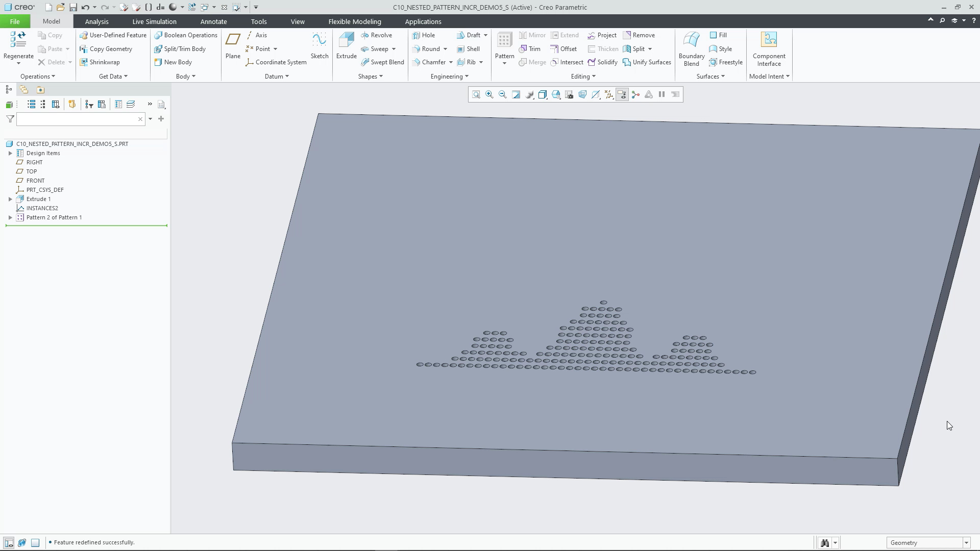Select INSTANCES2 in model tree

pos(42,208)
